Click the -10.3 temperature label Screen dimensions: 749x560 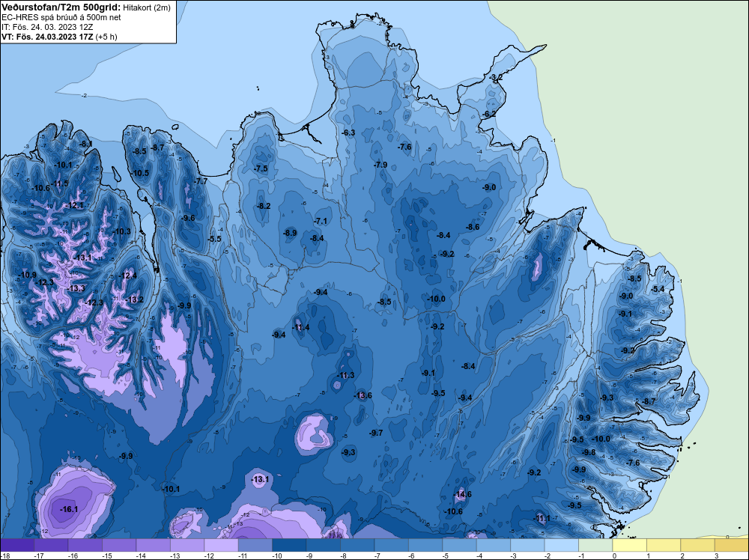[122, 231]
